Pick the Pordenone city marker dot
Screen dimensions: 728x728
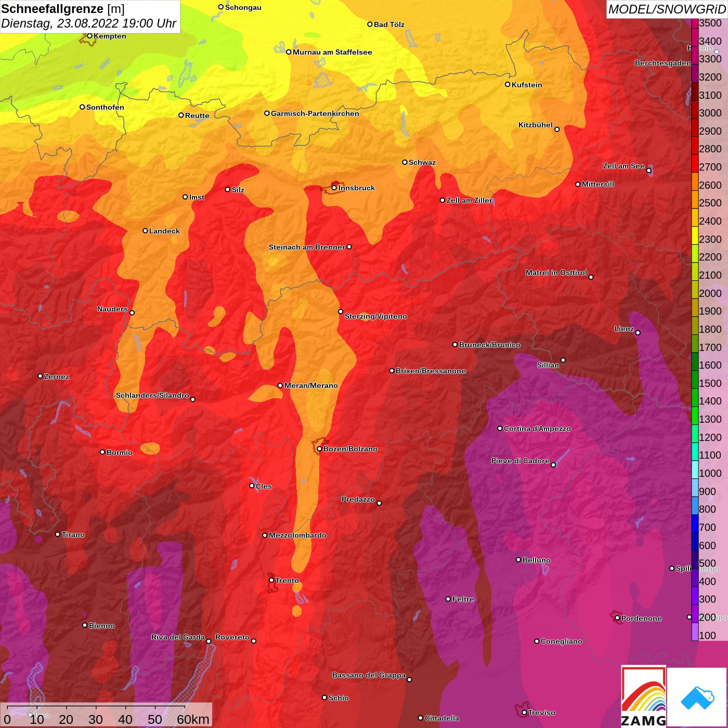click(x=617, y=618)
